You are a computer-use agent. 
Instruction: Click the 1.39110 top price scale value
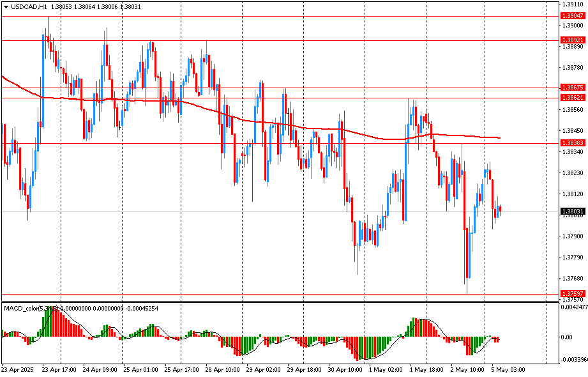pyautogui.click(x=572, y=4)
